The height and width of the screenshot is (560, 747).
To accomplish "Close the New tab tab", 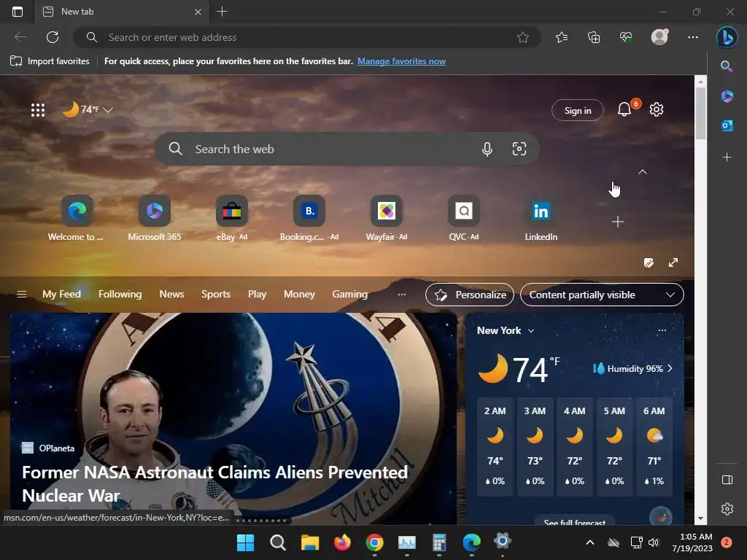I will [x=198, y=12].
